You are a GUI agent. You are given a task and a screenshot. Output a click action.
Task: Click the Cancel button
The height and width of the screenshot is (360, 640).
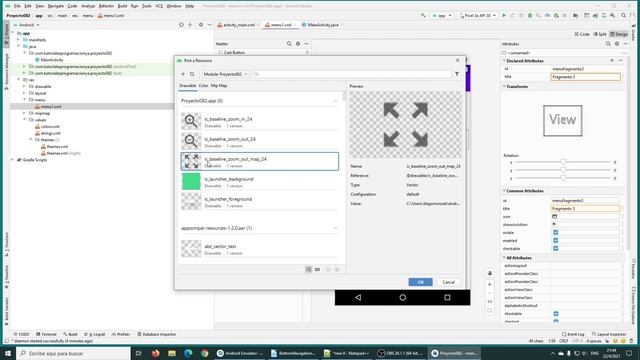pyautogui.click(x=448, y=282)
